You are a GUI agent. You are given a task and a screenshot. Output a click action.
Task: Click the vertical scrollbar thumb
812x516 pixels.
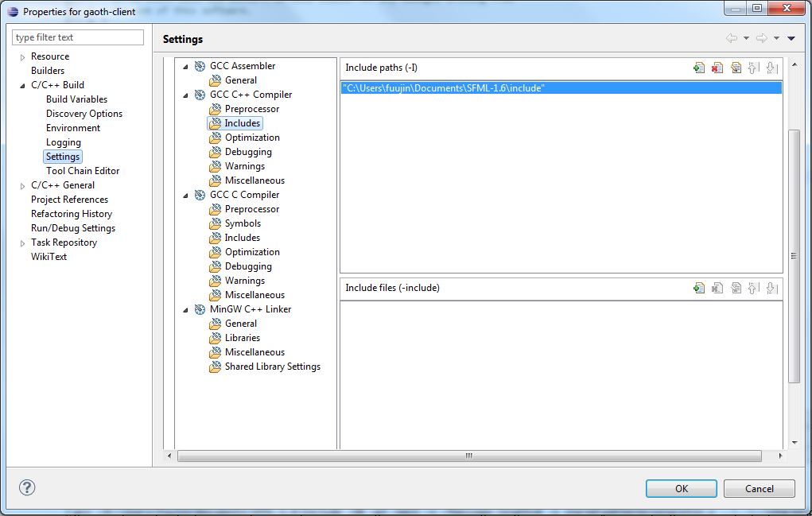pos(795,256)
